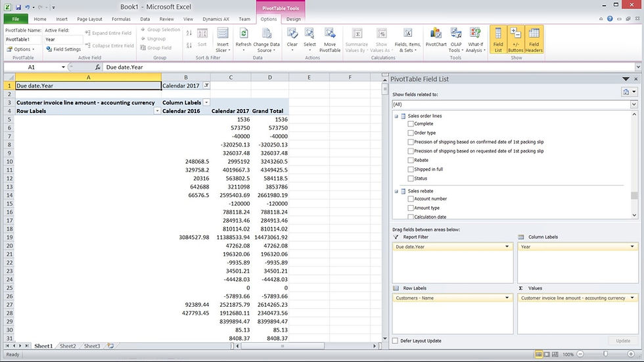
Task: Adjust the zoom level slider
Action: pyautogui.click(x=605, y=354)
